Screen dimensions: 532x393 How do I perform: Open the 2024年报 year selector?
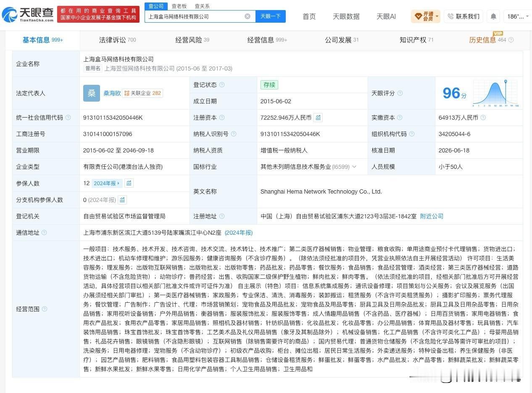point(107,183)
